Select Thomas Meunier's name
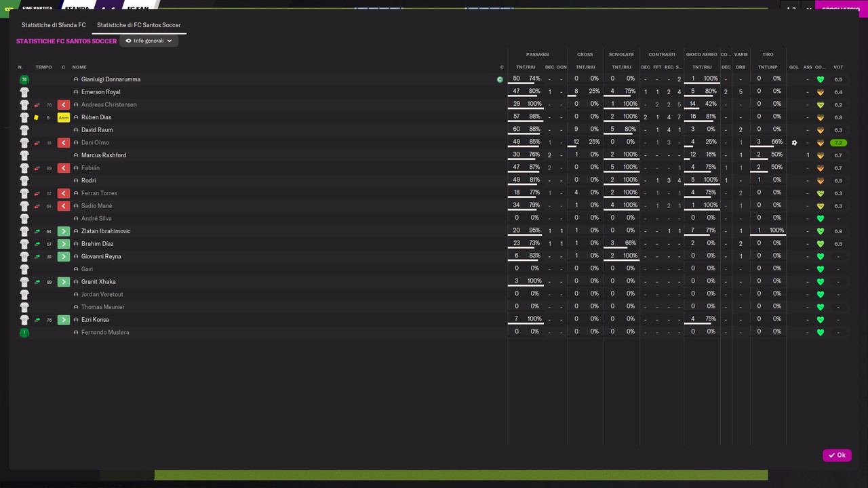 tap(103, 307)
